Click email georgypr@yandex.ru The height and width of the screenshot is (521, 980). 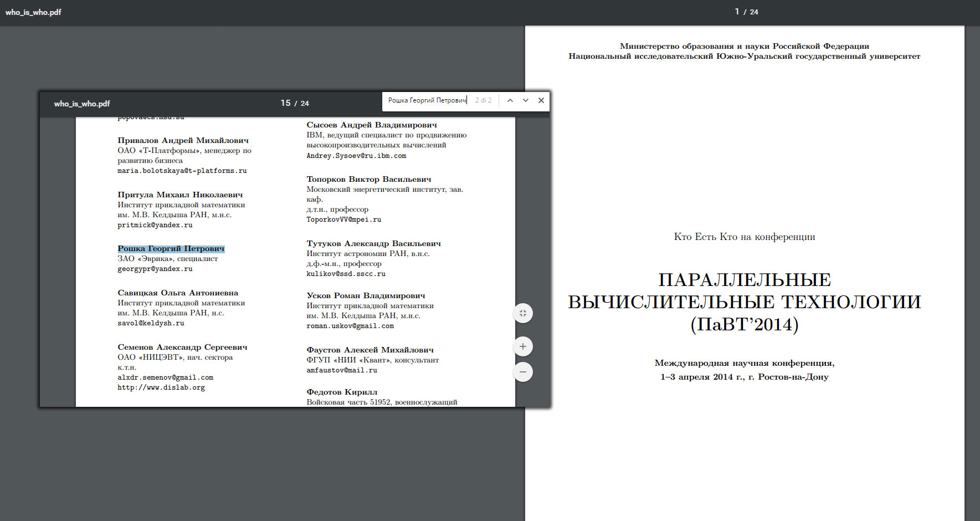pyautogui.click(x=155, y=269)
